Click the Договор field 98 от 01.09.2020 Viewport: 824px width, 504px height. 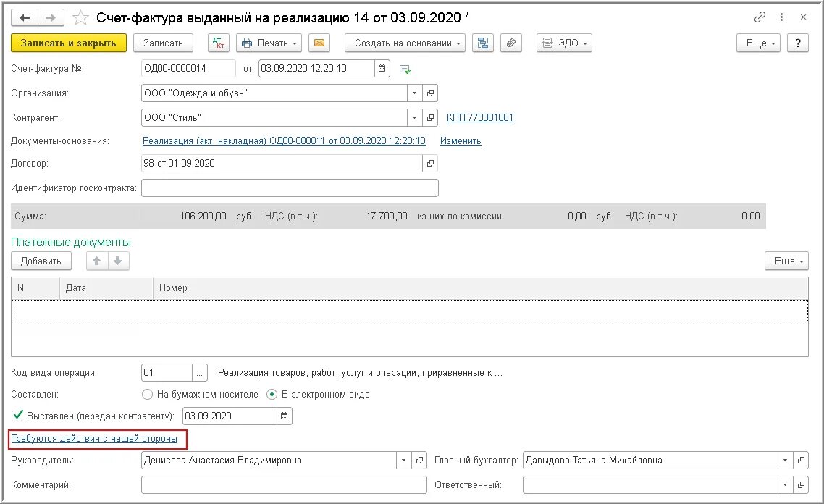(282, 164)
